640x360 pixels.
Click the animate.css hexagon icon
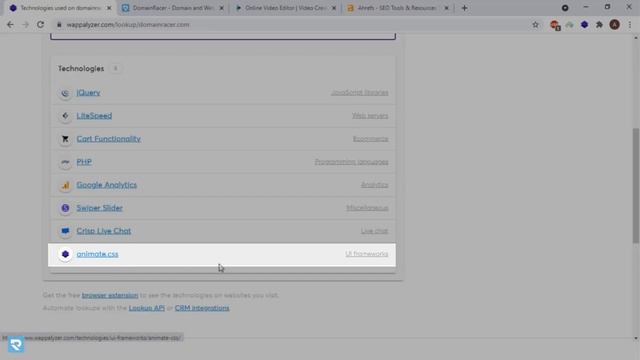pyautogui.click(x=65, y=254)
